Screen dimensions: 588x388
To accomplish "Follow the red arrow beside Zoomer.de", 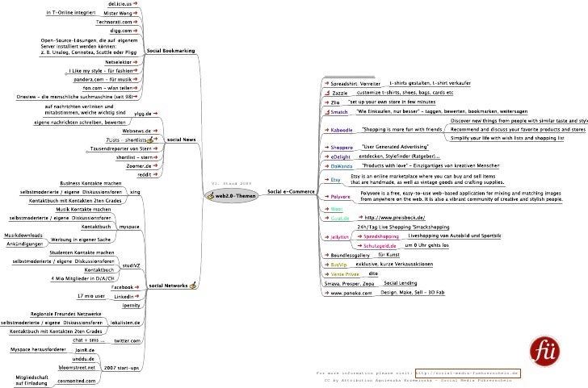I will pyautogui.click(x=155, y=165).
